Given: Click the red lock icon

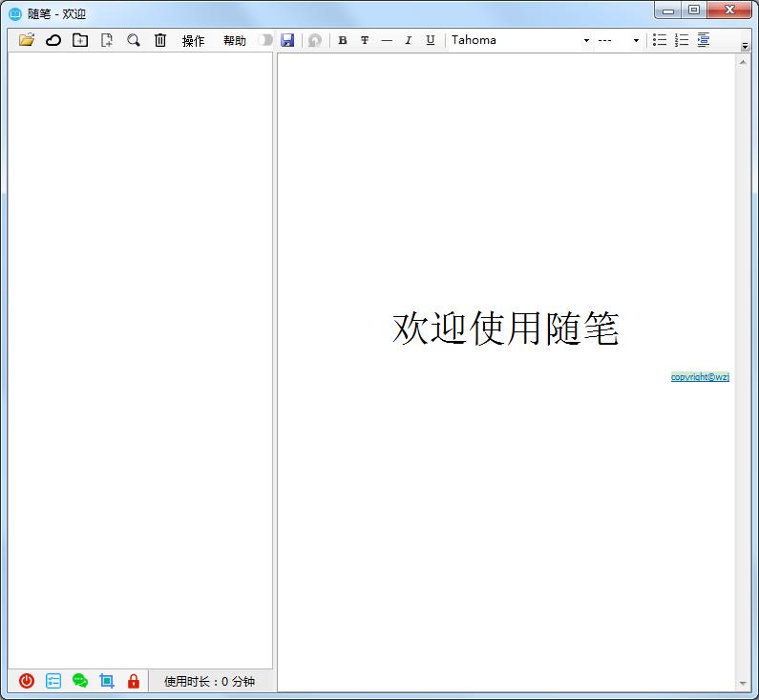Looking at the screenshot, I should [133, 681].
